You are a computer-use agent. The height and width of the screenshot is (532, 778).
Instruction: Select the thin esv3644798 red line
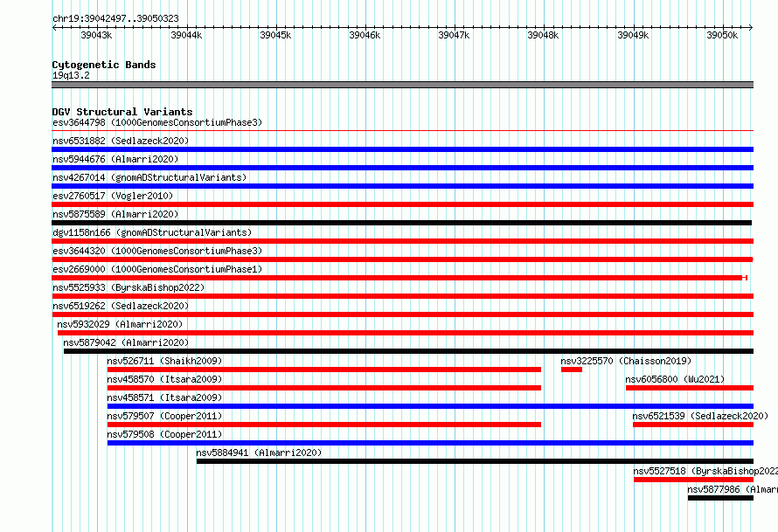(402, 131)
